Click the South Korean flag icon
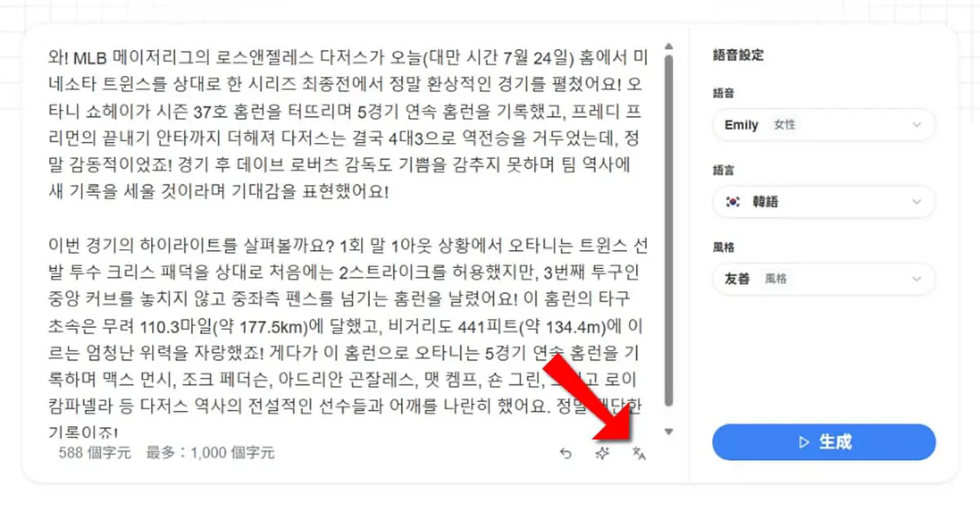This screenshot has width=980, height=513. pyautogui.click(x=733, y=202)
